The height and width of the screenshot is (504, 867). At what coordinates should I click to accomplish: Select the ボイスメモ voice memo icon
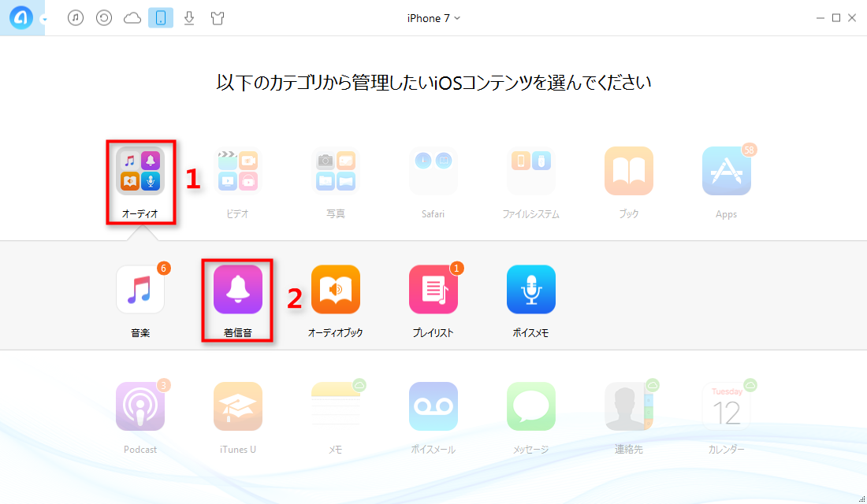click(x=530, y=289)
